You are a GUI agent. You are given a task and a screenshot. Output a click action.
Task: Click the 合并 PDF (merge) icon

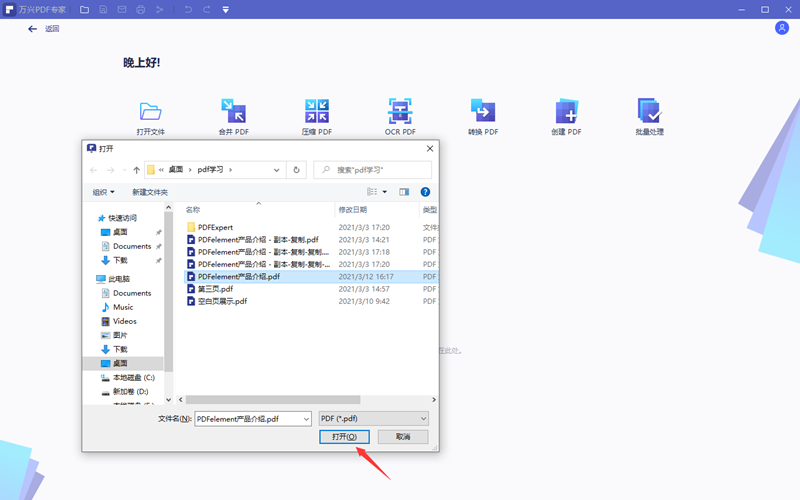[232, 111]
